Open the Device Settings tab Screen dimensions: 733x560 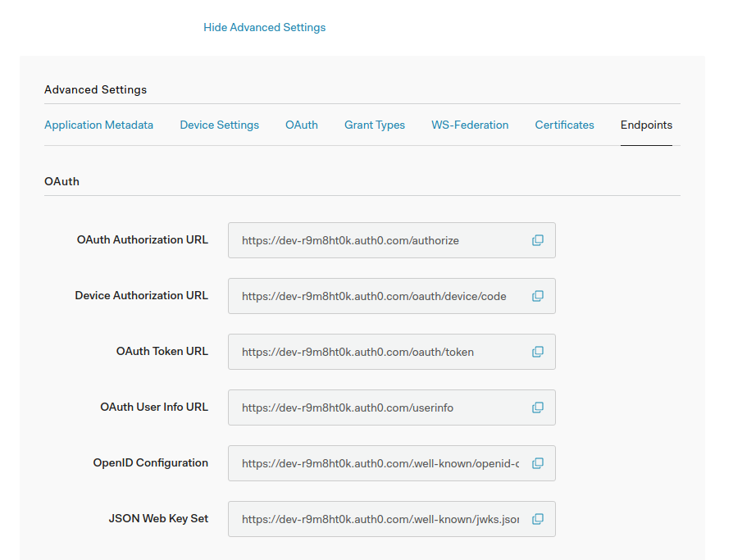point(219,125)
